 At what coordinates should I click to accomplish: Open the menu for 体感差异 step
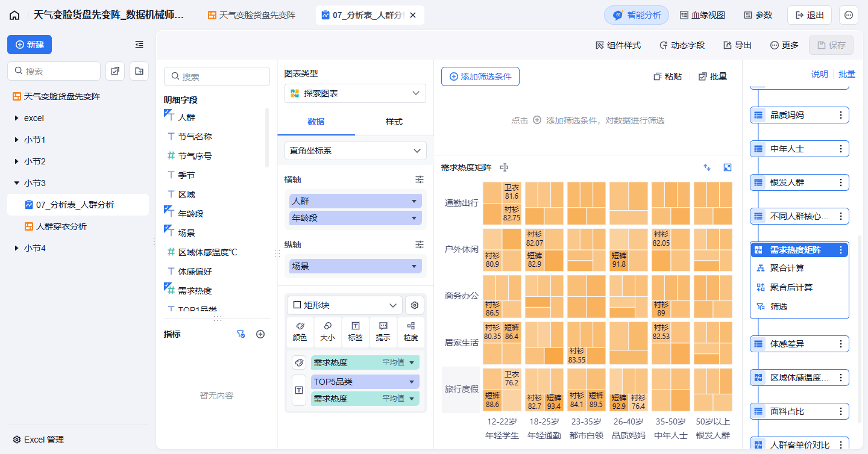841,344
